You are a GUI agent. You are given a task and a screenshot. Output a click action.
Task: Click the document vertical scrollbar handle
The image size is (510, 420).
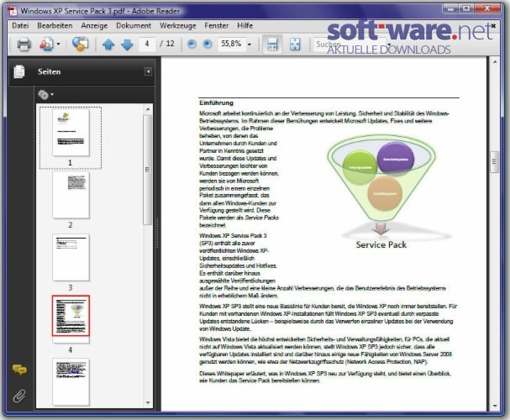pyautogui.click(x=495, y=162)
